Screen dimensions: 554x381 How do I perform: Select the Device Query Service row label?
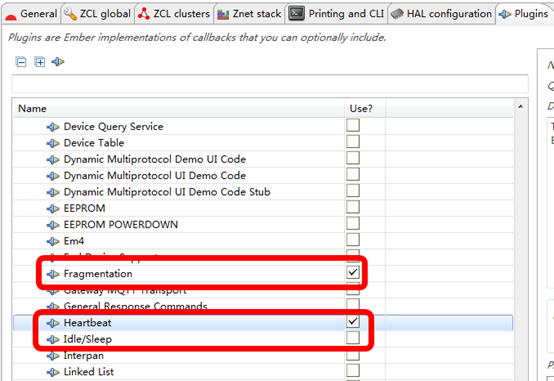113,127
